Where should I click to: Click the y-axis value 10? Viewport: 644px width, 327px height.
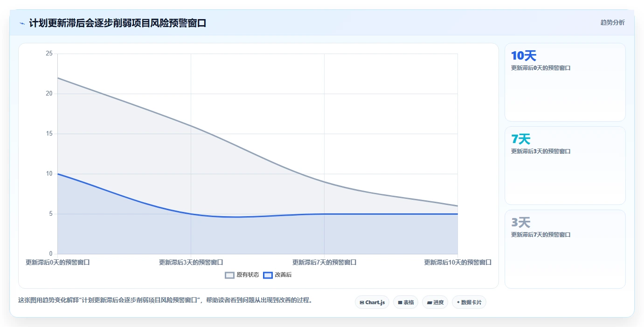[49, 174]
